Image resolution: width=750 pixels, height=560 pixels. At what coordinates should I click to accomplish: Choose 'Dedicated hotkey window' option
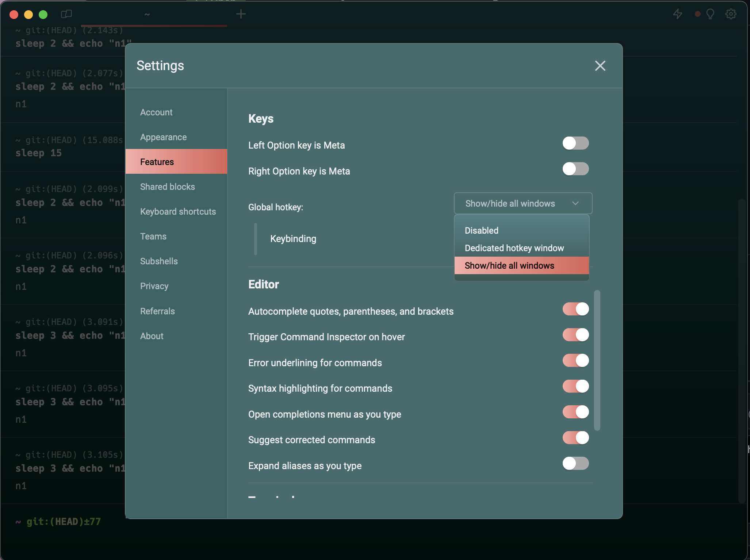514,248
